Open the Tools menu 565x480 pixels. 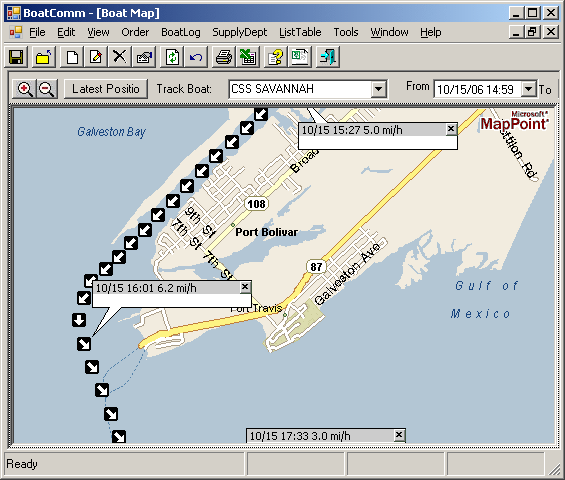tap(346, 32)
